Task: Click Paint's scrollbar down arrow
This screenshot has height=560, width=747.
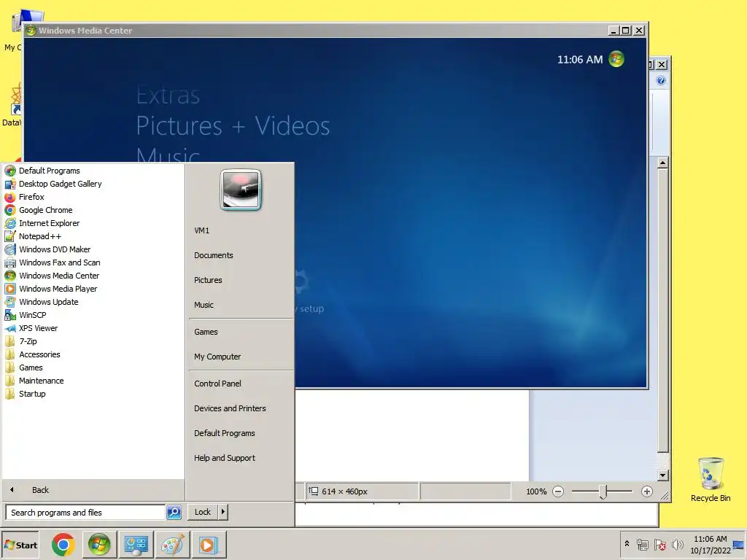Action: (x=662, y=475)
